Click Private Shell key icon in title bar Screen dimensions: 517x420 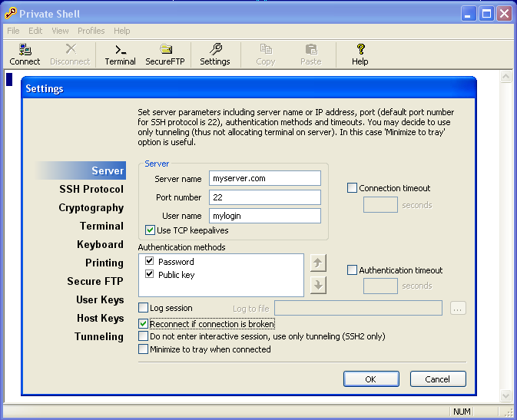coord(11,14)
